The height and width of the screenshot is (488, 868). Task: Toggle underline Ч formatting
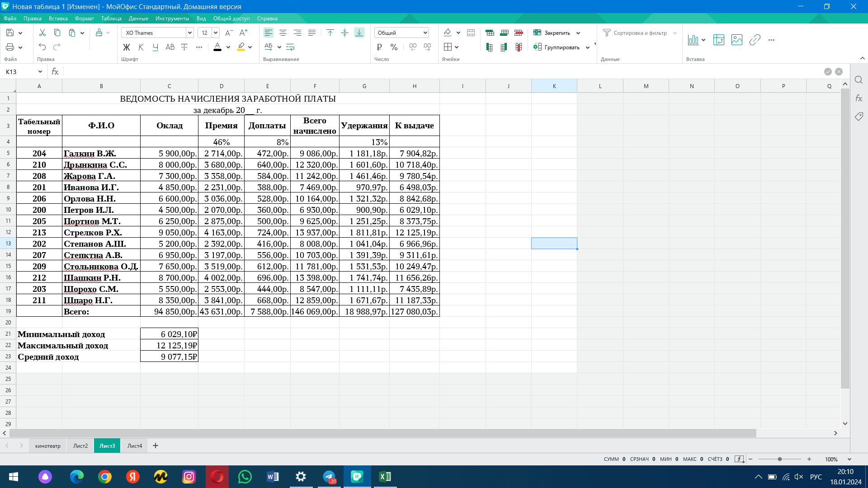pos(156,47)
